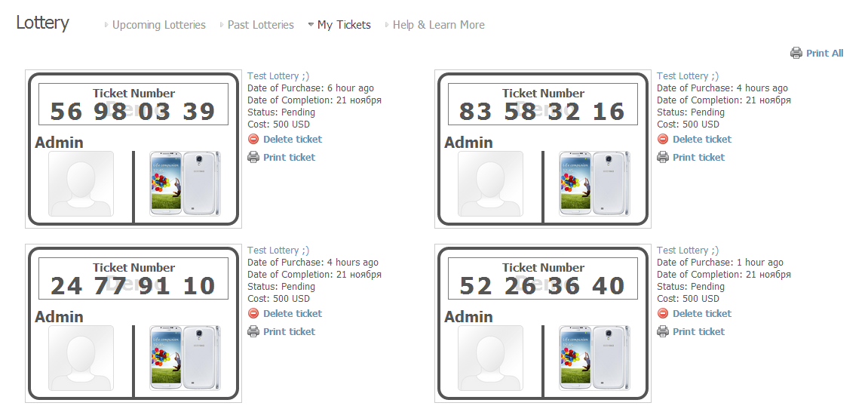Click red delete icon for ticket 83 58 32 16

click(x=663, y=139)
